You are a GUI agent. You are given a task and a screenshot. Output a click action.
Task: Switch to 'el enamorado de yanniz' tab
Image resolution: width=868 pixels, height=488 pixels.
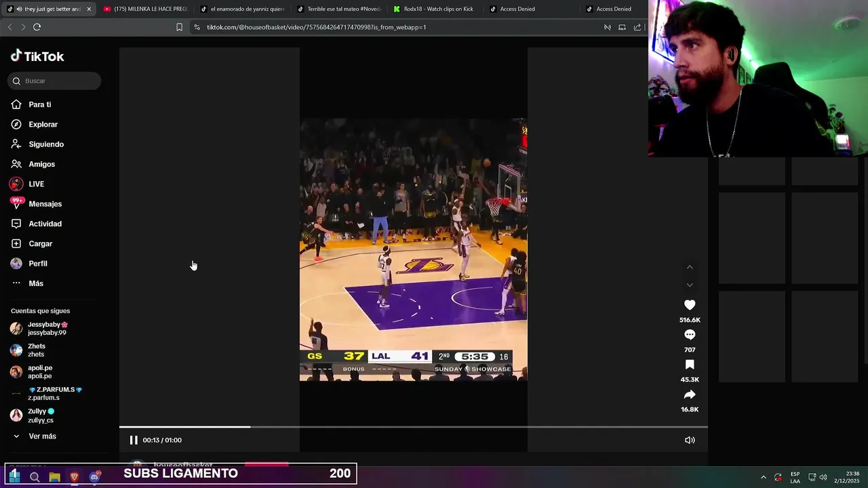242,9
